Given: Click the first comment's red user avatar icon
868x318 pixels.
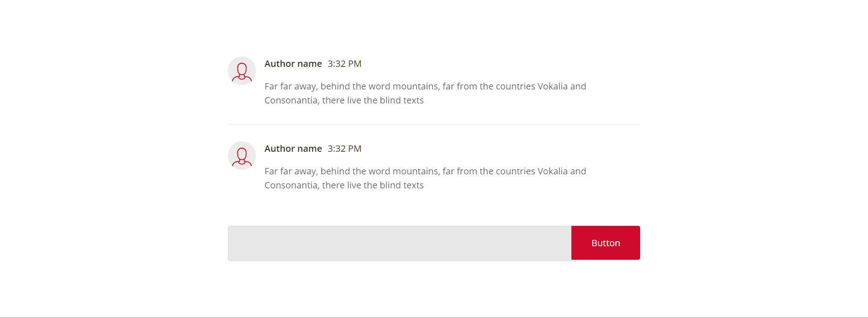Looking at the screenshot, I should coord(242,70).
